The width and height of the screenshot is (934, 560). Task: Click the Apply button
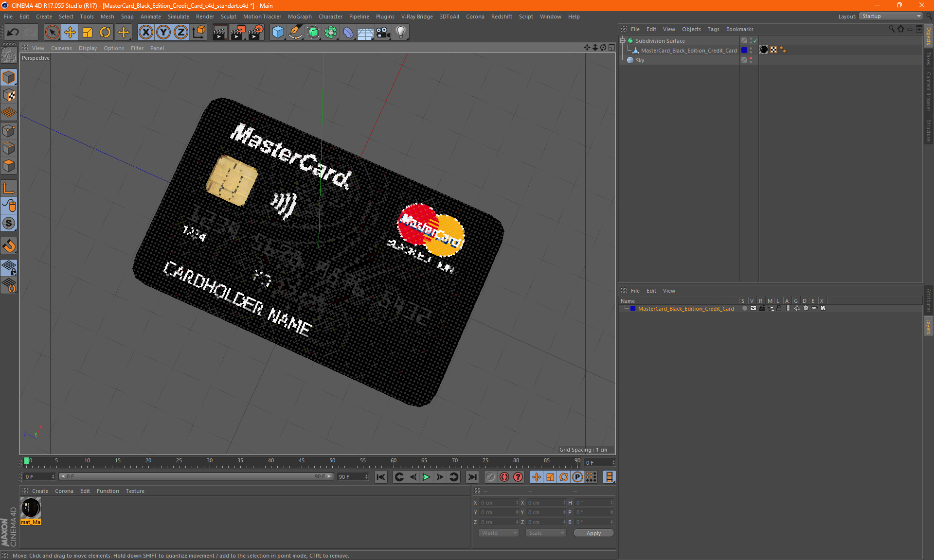pyautogui.click(x=593, y=533)
